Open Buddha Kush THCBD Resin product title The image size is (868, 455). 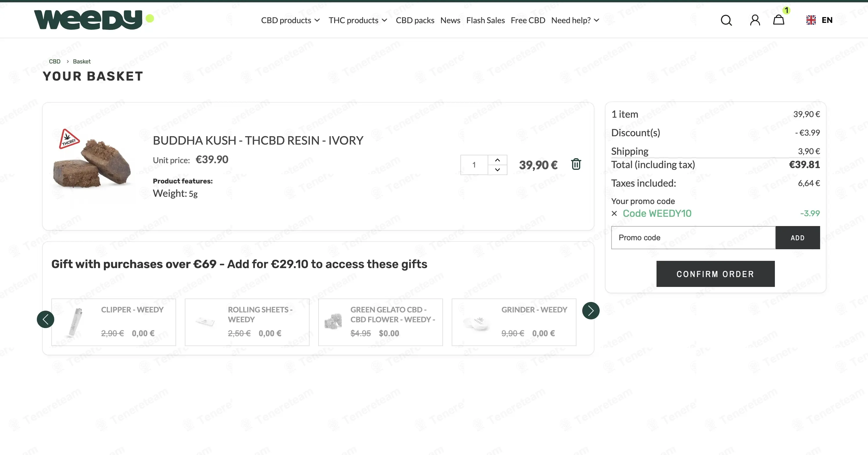point(258,140)
